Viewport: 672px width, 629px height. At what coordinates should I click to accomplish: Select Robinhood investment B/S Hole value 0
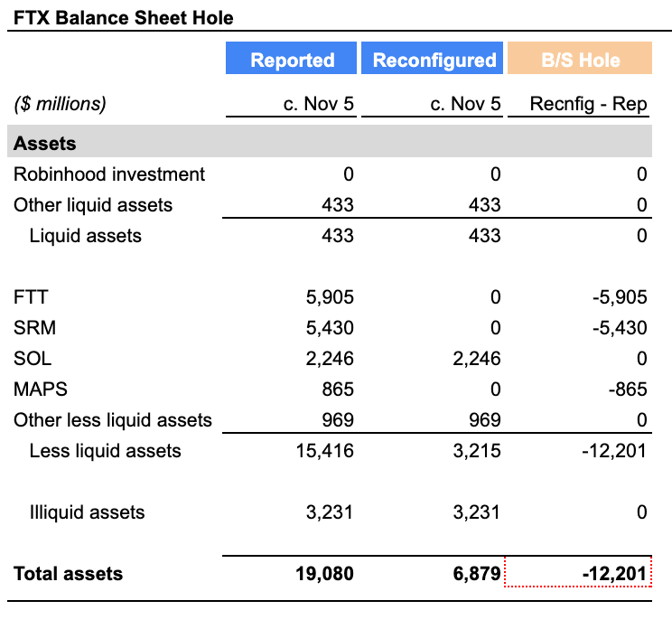coord(641,174)
